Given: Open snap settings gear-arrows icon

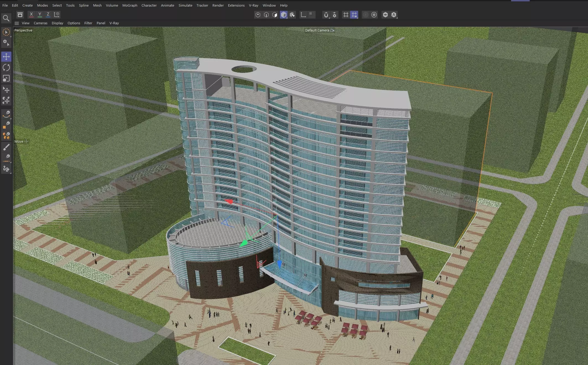Looking at the screenshot, I should [x=335, y=15].
